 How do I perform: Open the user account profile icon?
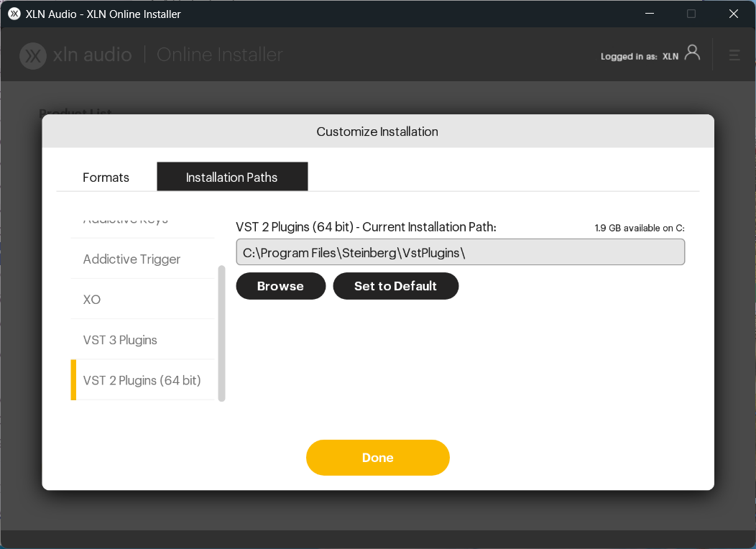point(692,52)
